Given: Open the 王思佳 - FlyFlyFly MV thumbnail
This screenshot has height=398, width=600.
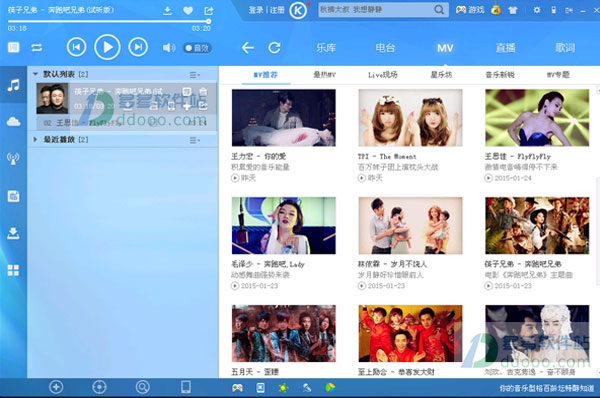Looking at the screenshot, I should [x=537, y=117].
